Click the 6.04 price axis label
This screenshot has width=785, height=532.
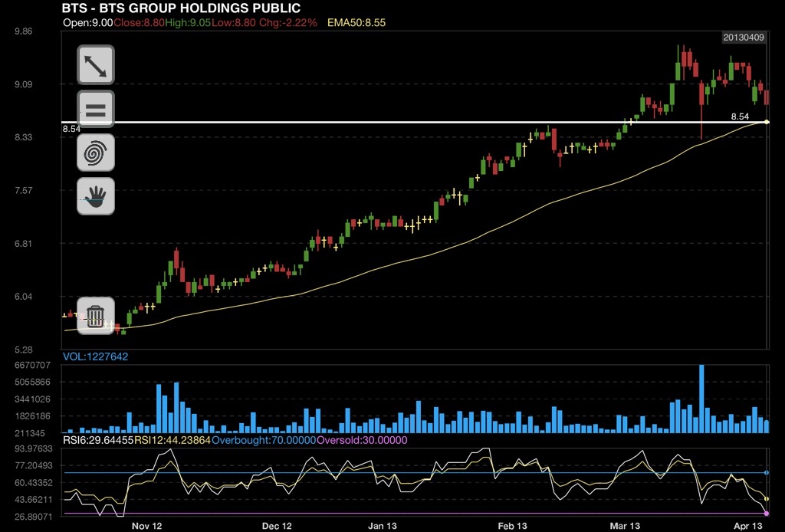[24, 296]
